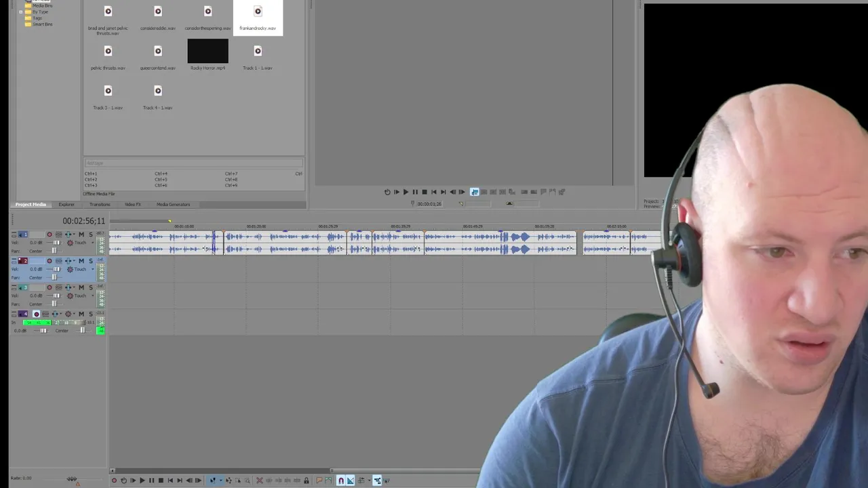Click the Insert Region icon
The width and height of the screenshot is (868, 488).
coord(328,481)
